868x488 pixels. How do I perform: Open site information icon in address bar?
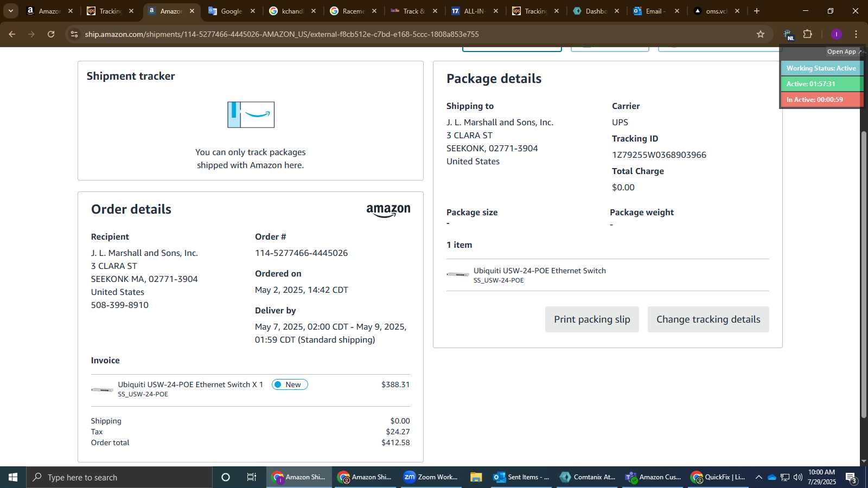(x=74, y=34)
